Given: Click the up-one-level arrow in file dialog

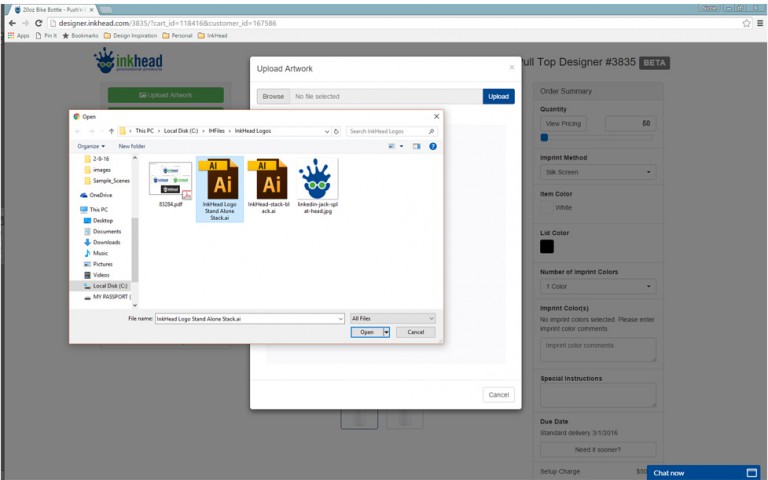Looking at the screenshot, I should 110,131.
